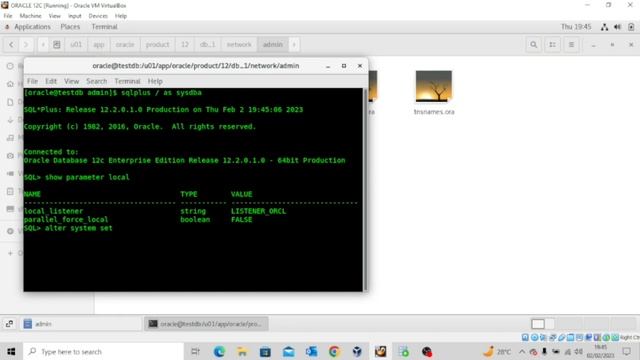The image size is (640, 360).
Task: Open Mail app from taskbar
Action: pos(288,352)
